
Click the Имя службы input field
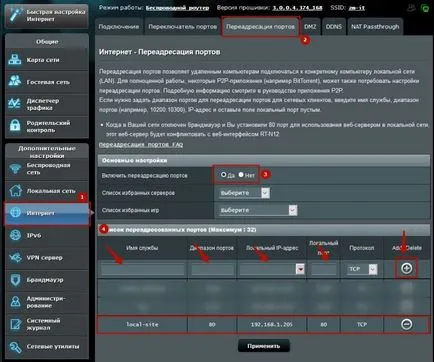[143, 269]
